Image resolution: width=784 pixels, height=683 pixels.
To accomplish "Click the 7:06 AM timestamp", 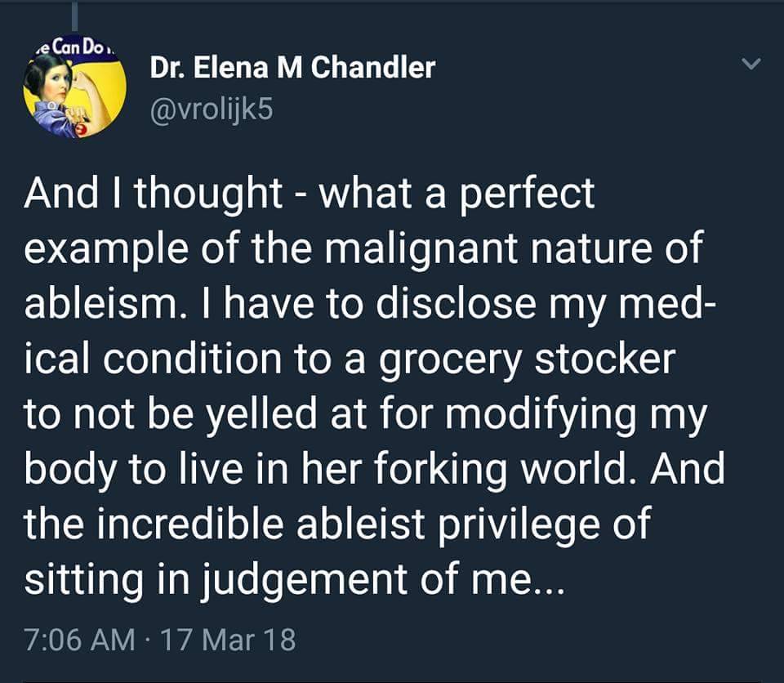I will coord(78,639).
